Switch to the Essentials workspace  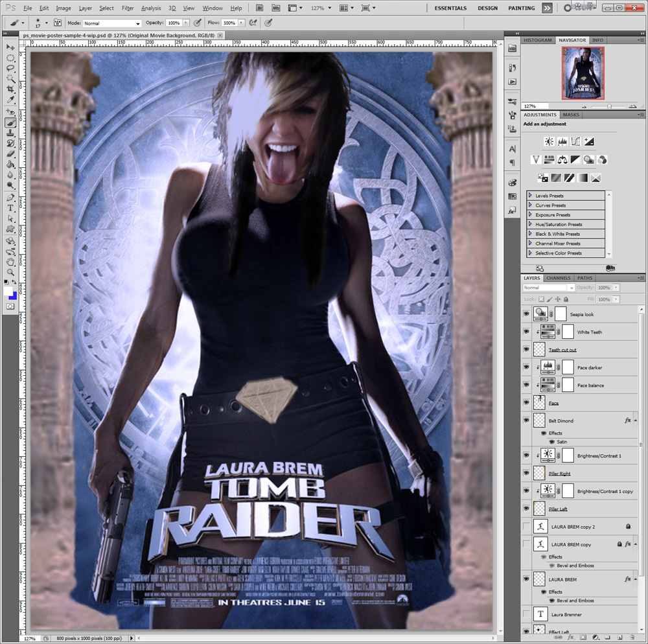(x=450, y=8)
